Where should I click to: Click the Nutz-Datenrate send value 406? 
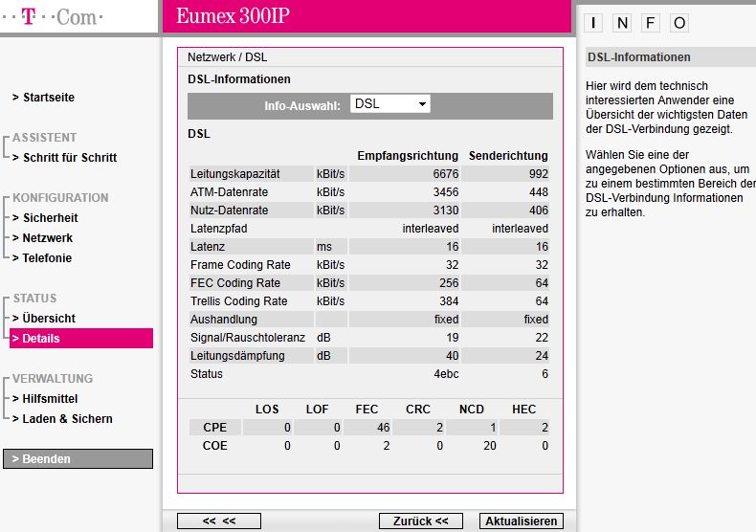point(538,211)
